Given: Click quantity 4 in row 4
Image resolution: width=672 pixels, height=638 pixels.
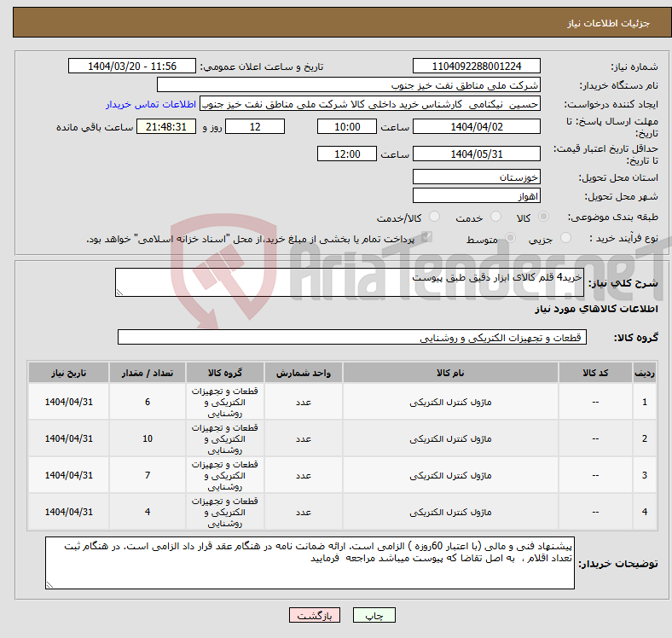Looking at the screenshot, I should [x=148, y=512].
